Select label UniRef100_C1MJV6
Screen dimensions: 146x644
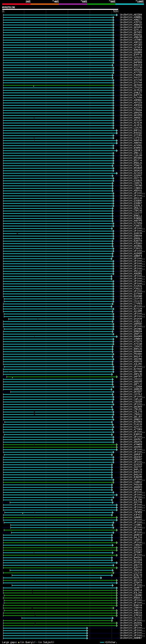[x=131, y=128]
